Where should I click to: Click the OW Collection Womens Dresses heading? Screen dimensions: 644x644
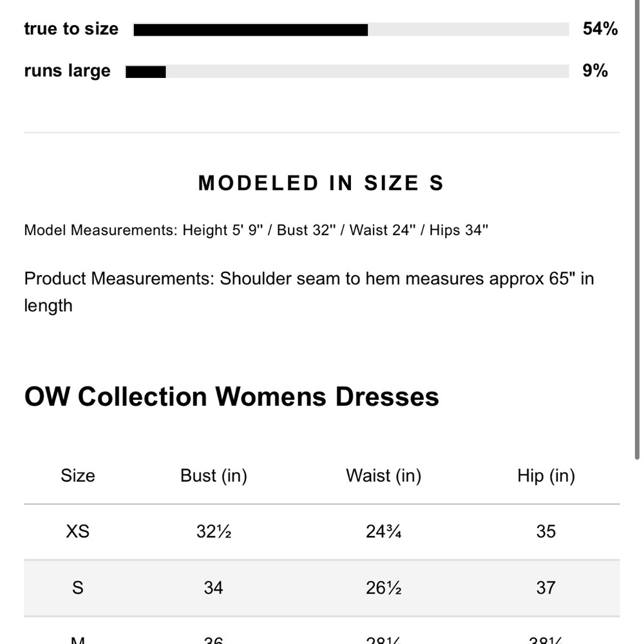(232, 397)
